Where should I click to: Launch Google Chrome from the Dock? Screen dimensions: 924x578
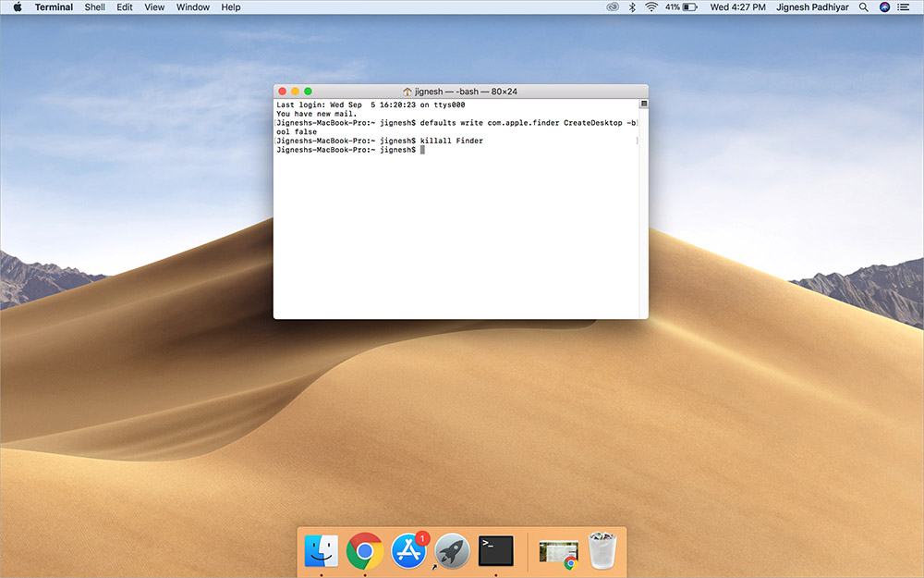(x=367, y=548)
